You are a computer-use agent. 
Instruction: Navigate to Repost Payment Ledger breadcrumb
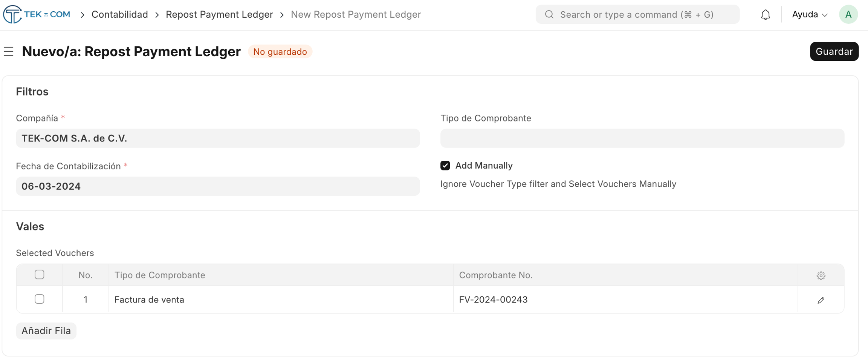tap(219, 15)
